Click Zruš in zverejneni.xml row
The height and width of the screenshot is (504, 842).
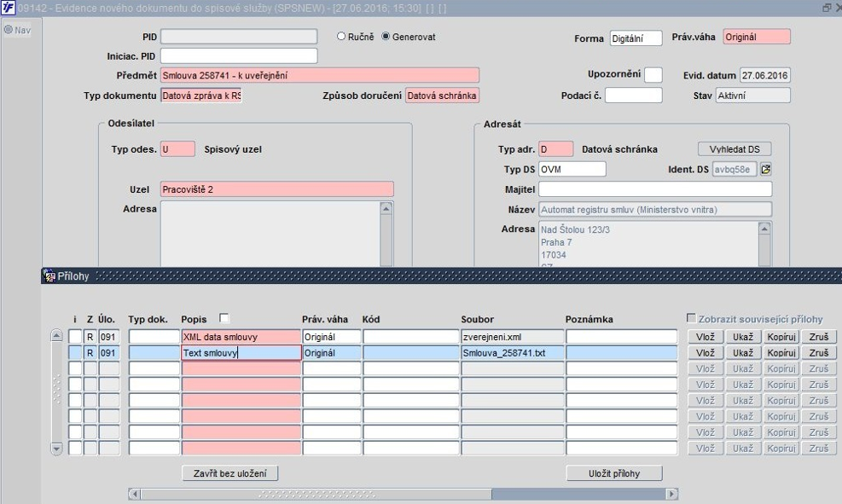[x=819, y=337]
